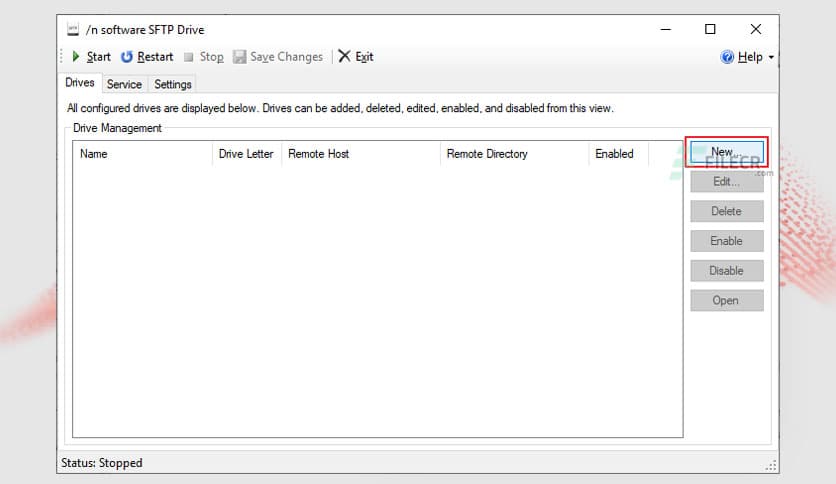Click the window resize grip in status bar
836x484 pixels.
[x=771, y=465]
